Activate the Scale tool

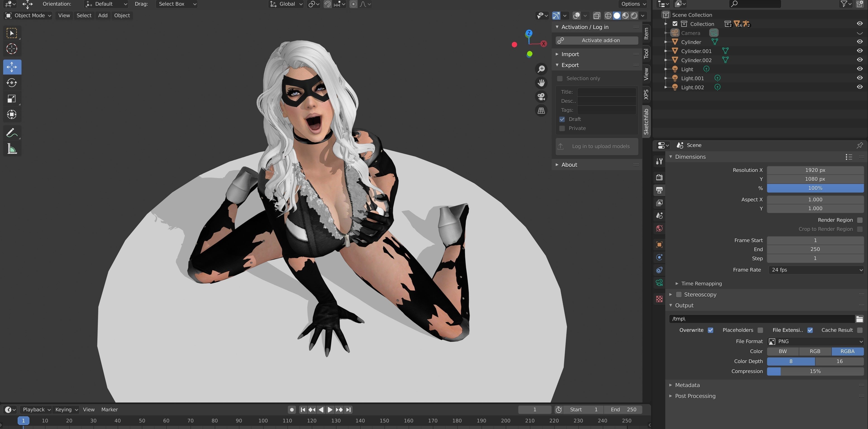click(12, 99)
